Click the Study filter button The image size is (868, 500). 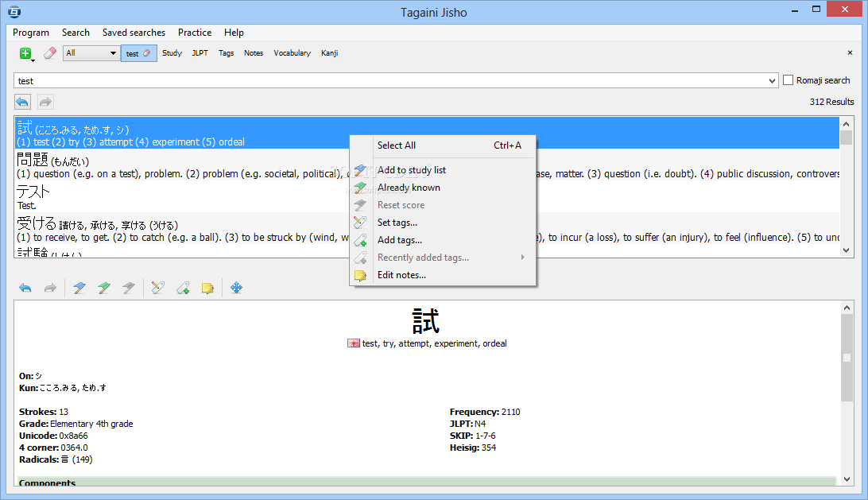click(172, 53)
